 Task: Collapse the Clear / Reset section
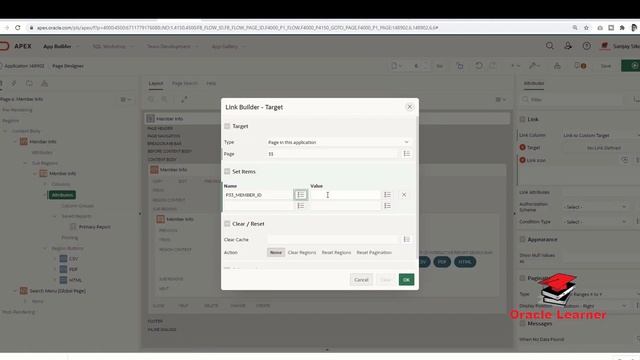pos(227,224)
